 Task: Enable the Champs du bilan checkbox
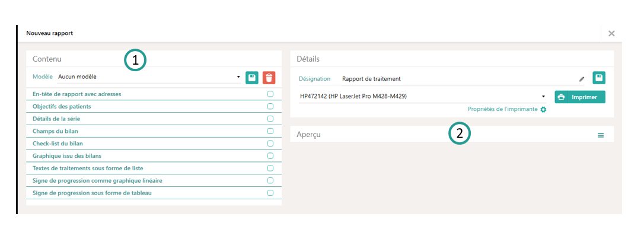click(x=270, y=131)
